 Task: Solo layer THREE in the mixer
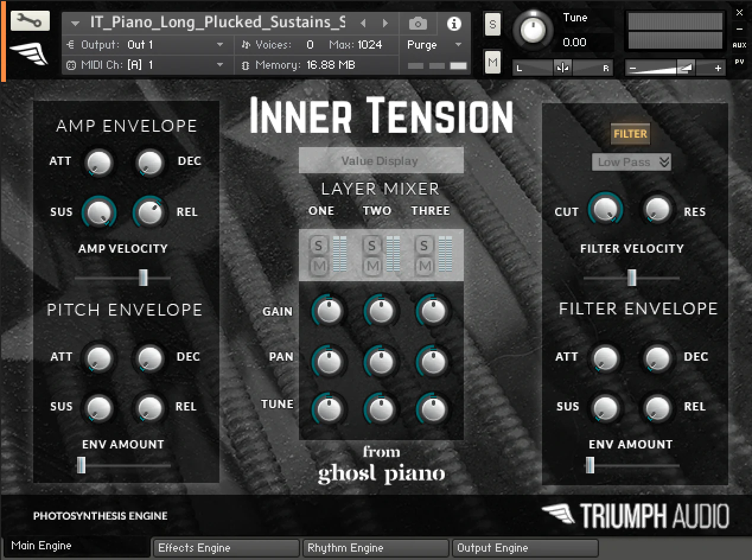[x=424, y=245]
